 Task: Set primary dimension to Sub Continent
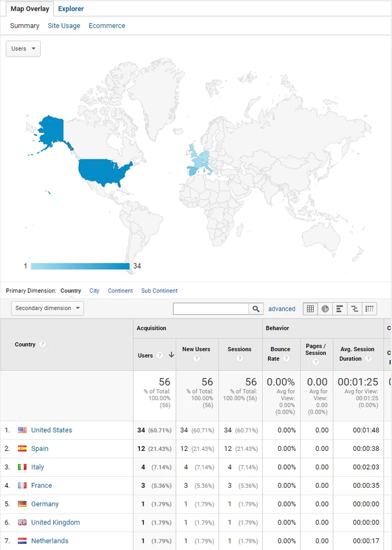click(159, 291)
